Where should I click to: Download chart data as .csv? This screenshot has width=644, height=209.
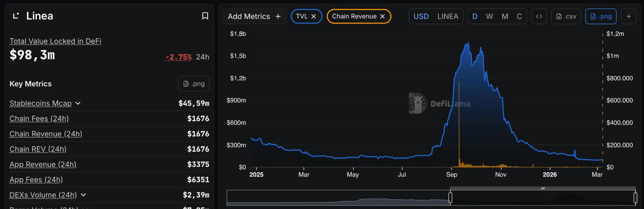(x=566, y=16)
